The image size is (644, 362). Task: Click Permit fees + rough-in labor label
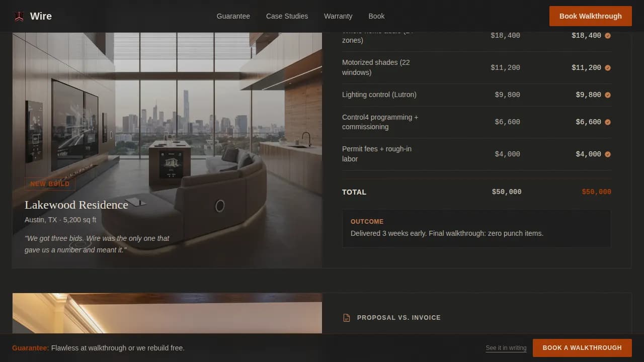(x=377, y=154)
